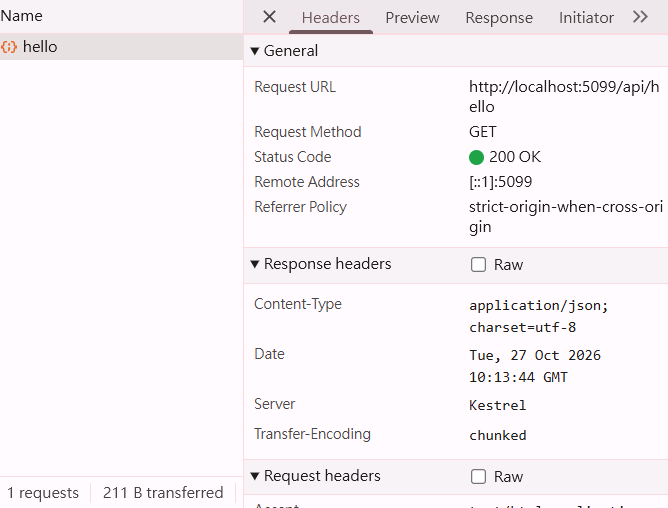Viewport: 668px width, 508px height.
Task: Select the hello request row
Action: [121, 46]
